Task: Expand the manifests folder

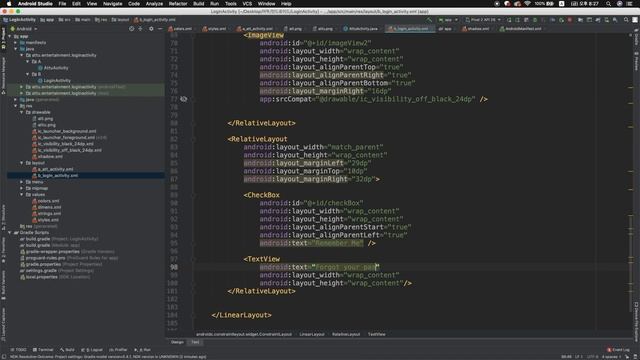Action: click(x=16, y=42)
